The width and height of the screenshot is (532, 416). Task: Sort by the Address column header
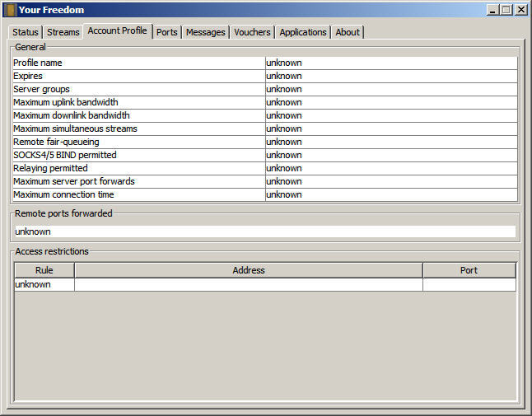249,270
